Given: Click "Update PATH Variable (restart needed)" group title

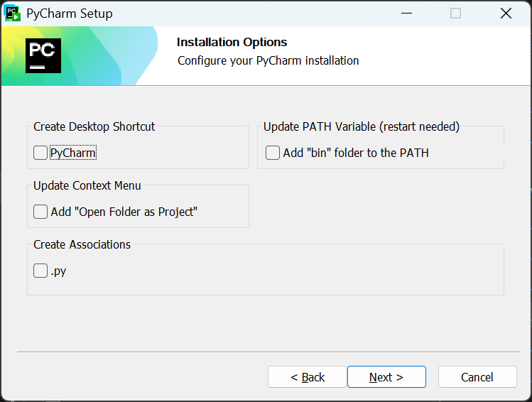Looking at the screenshot, I should tap(362, 126).
